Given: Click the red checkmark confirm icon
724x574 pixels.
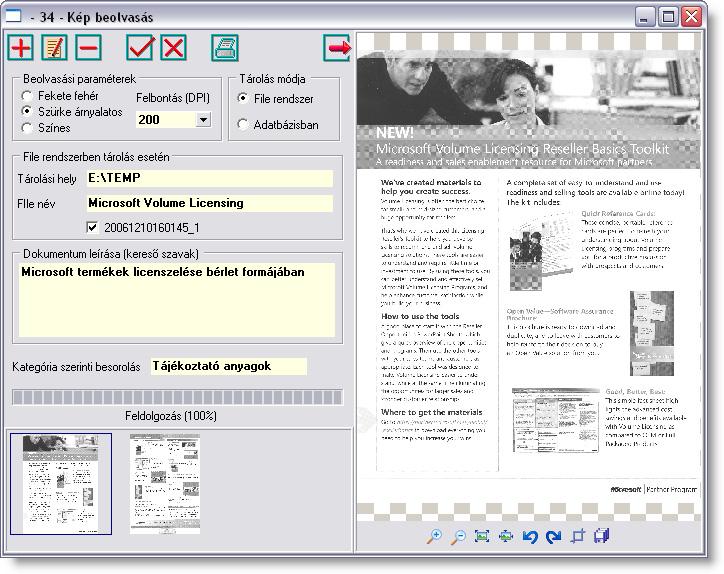Looking at the screenshot, I should coord(140,47).
